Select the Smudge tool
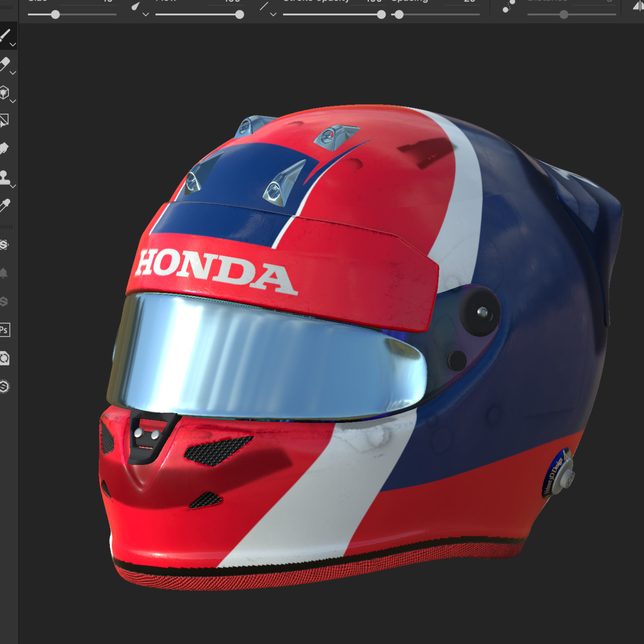The image size is (644, 644). point(4,149)
